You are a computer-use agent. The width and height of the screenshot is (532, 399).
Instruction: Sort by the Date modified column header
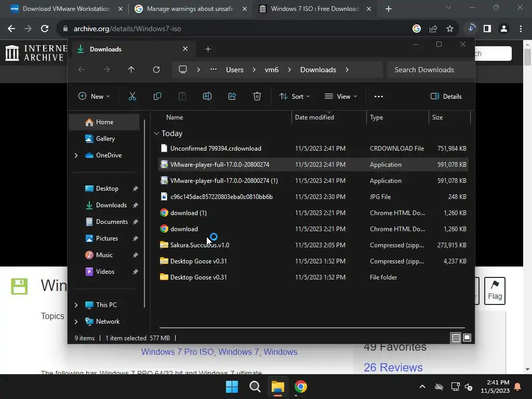click(328, 117)
